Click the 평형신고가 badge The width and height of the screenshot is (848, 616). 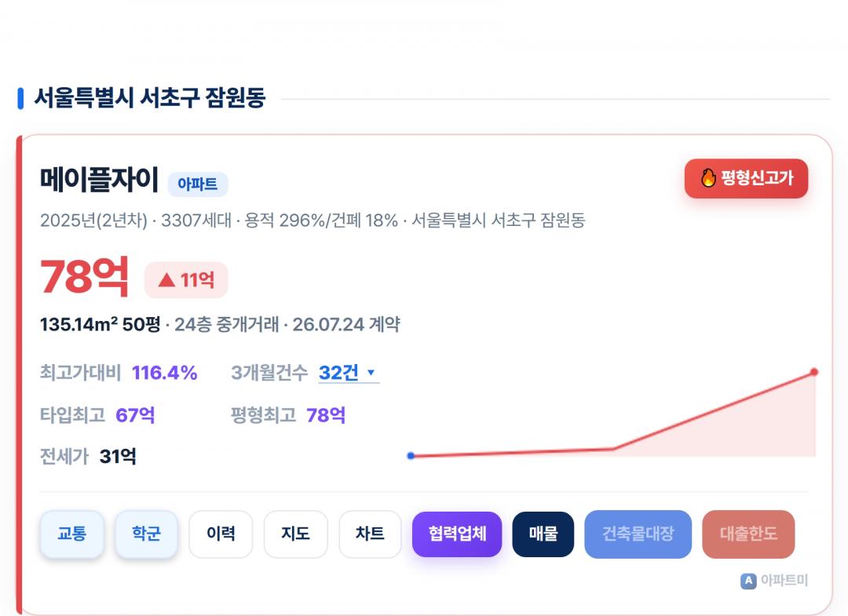click(747, 178)
